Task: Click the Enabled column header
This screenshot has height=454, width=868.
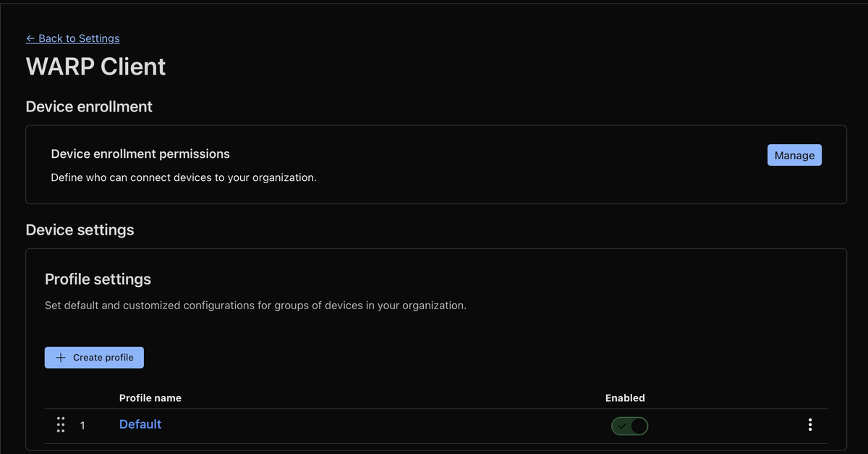Action: 625,398
